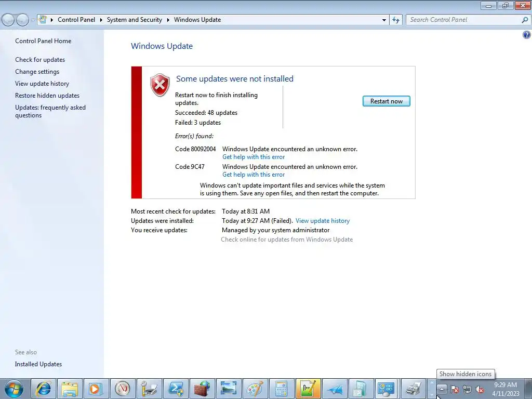Open Change settings link
The image size is (532, 399).
coord(37,72)
